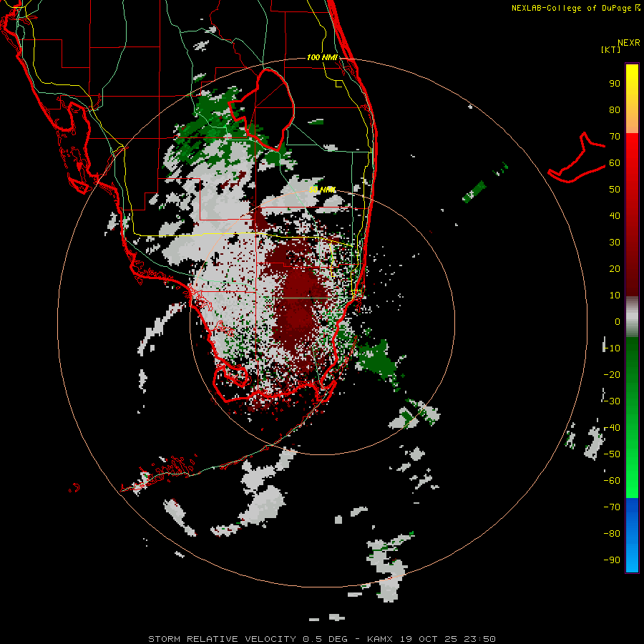Click the 0 value on velocity scale

pyautogui.click(x=618, y=322)
